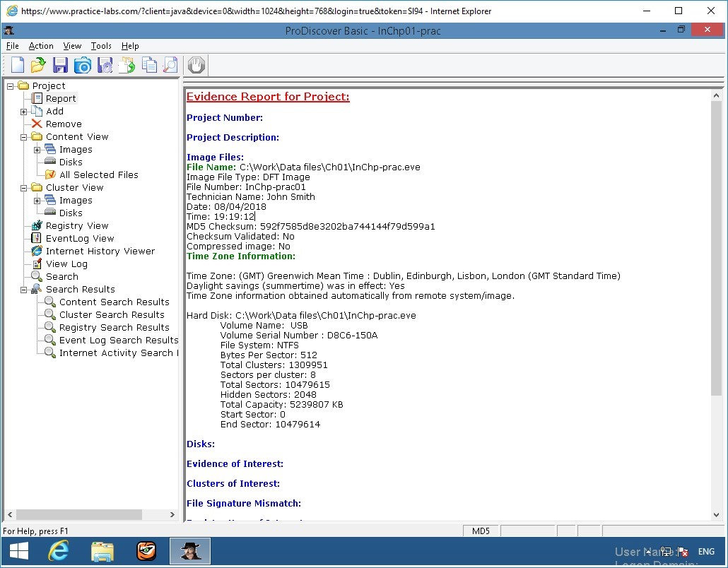This screenshot has height=568, width=728.
Task: Click the New Project blank page icon
Action: (x=17, y=65)
